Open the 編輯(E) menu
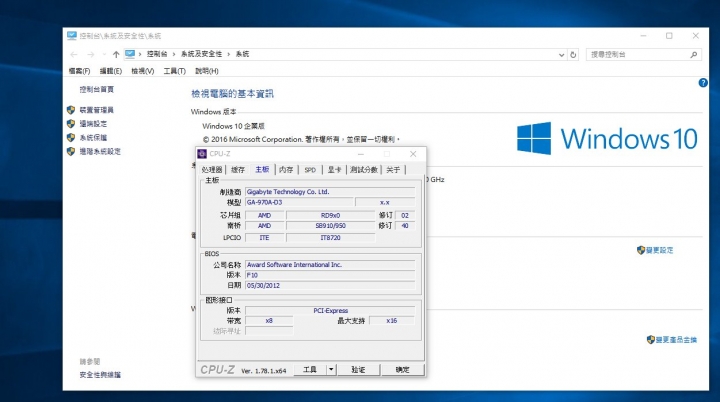Viewport: 720px width, 402px height. coord(111,71)
